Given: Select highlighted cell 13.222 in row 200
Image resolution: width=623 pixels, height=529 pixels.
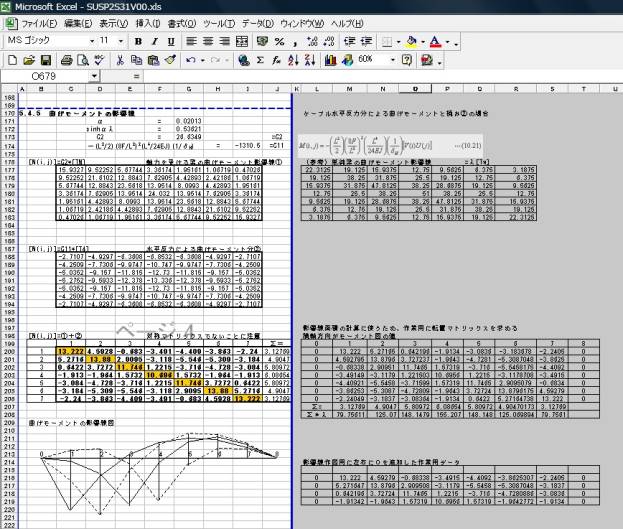Looking at the screenshot, I should pyautogui.click(x=71, y=351).
